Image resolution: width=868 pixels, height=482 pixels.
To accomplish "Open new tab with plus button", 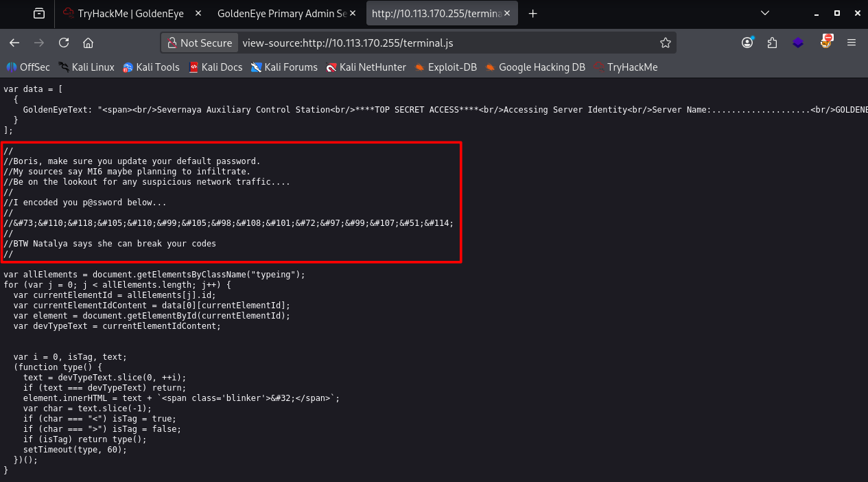I will pos(533,13).
